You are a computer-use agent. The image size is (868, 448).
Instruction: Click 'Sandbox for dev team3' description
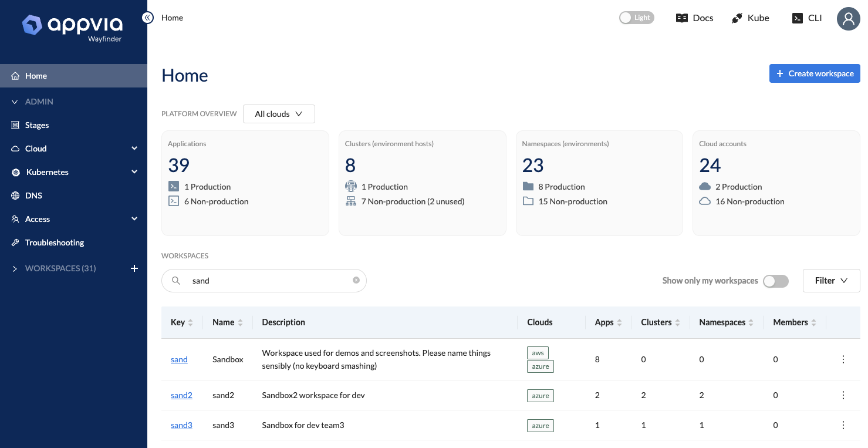303,425
